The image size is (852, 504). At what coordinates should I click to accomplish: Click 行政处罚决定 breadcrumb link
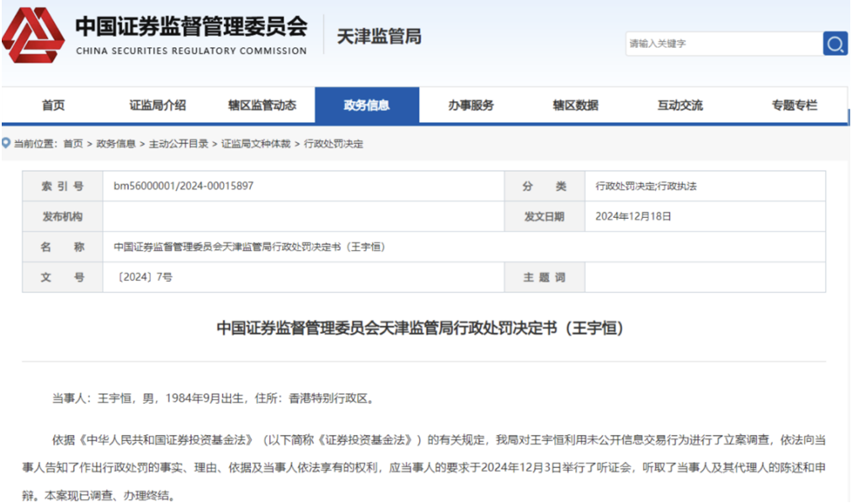pos(333,144)
